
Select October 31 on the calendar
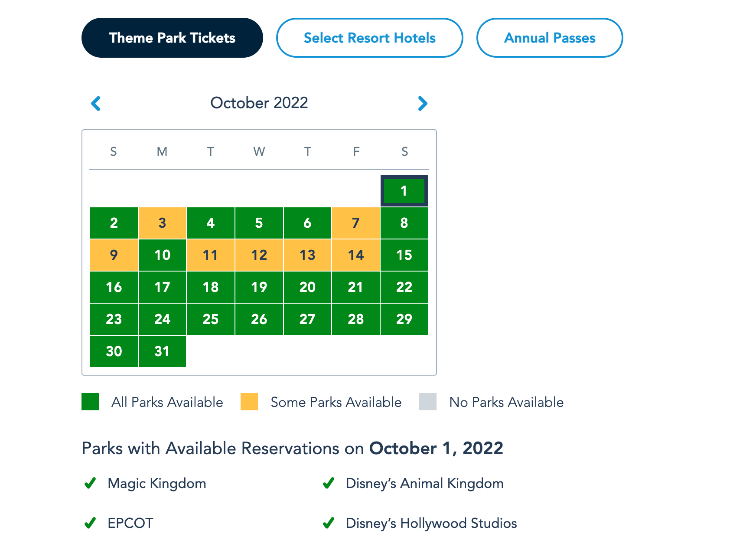coord(162,351)
